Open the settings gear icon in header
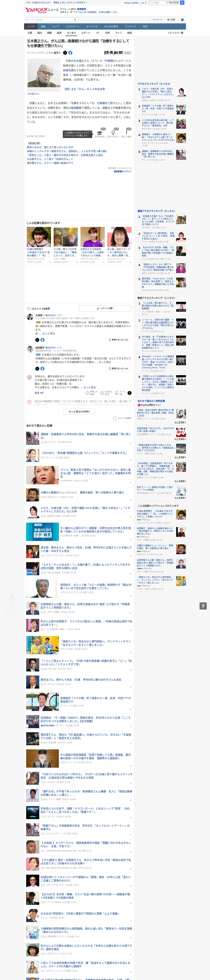 [x=182, y=20]
